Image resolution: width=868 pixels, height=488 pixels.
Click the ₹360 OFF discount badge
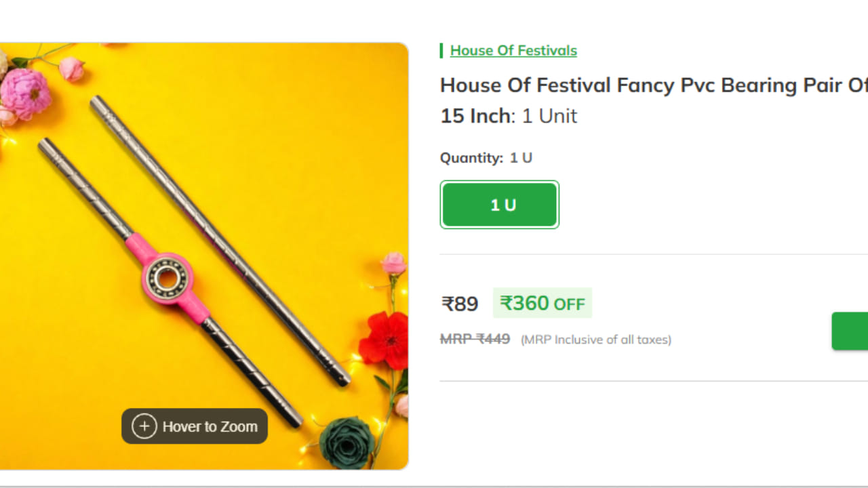(x=542, y=303)
